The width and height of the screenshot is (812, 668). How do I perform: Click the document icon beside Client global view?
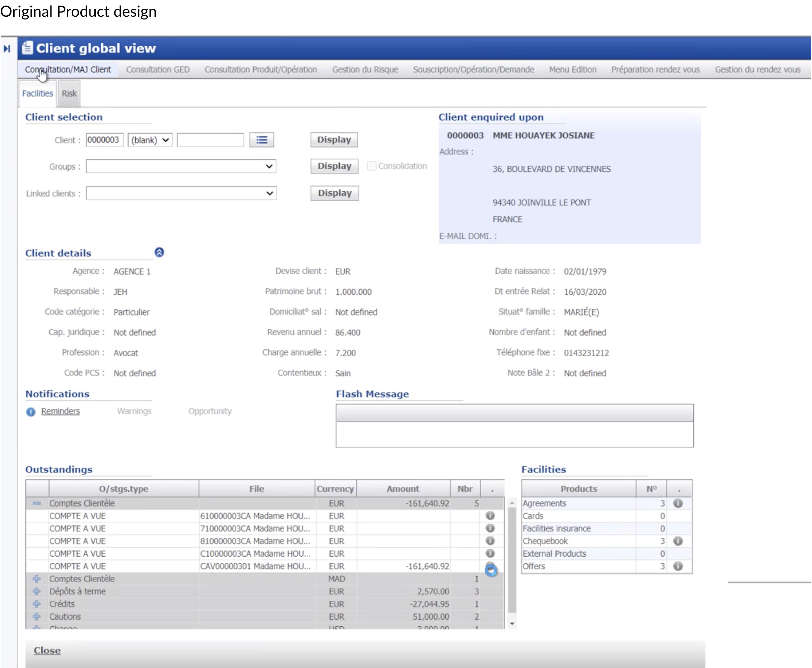(27, 48)
